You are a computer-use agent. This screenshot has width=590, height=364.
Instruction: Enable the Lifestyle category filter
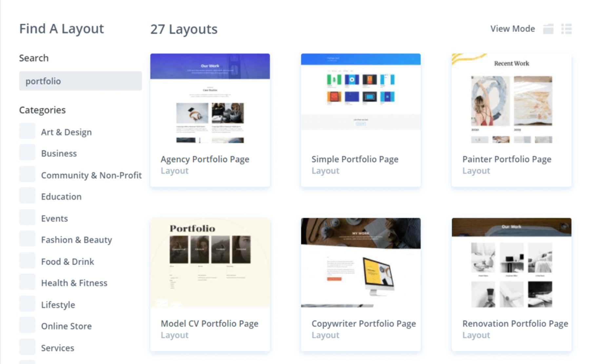click(28, 303)
